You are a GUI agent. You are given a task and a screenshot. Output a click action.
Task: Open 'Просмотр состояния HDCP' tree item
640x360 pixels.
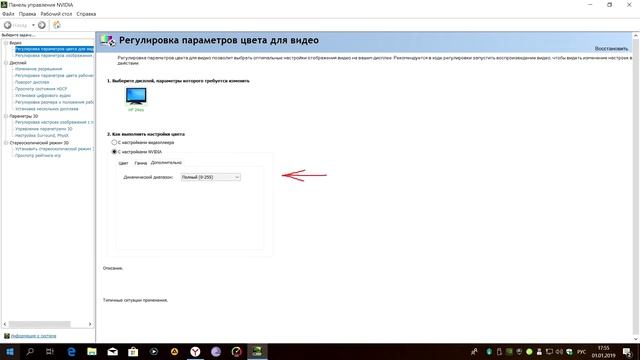click(x=41, y=89)
